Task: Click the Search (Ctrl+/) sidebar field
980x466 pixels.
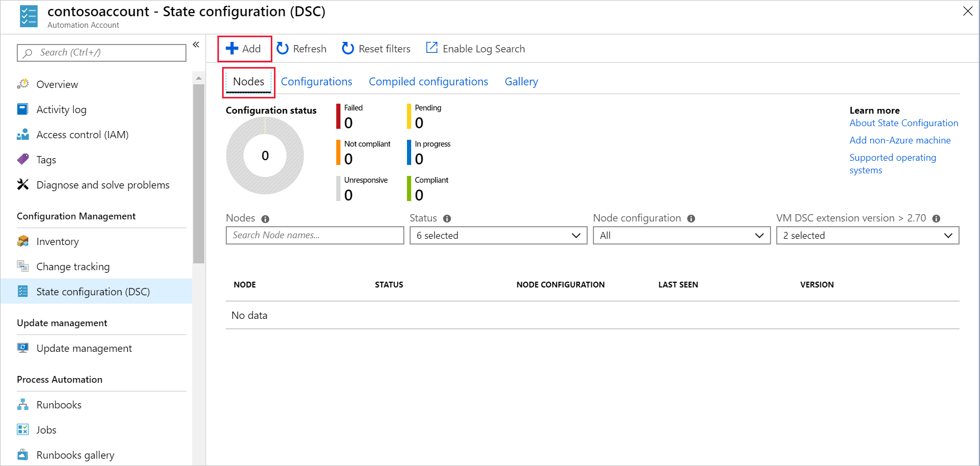Action: [102, 52]
